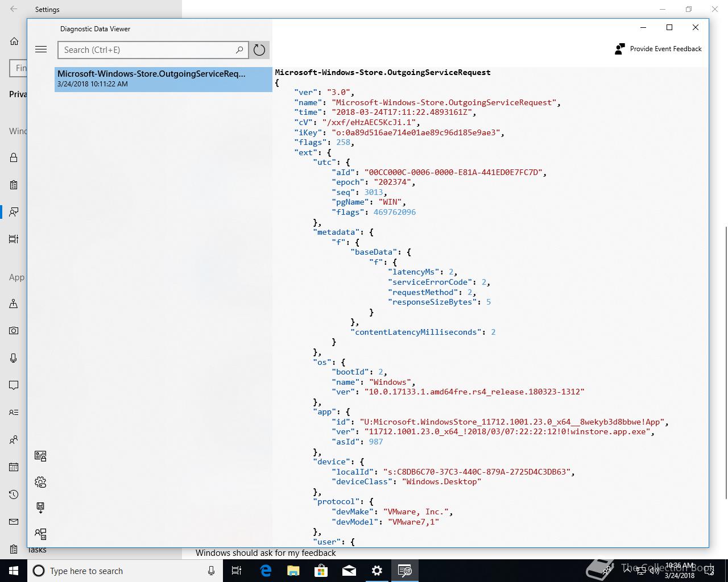728x582 pixels.
Task: Open the Windows Start menu
Action: click(14, 571)
